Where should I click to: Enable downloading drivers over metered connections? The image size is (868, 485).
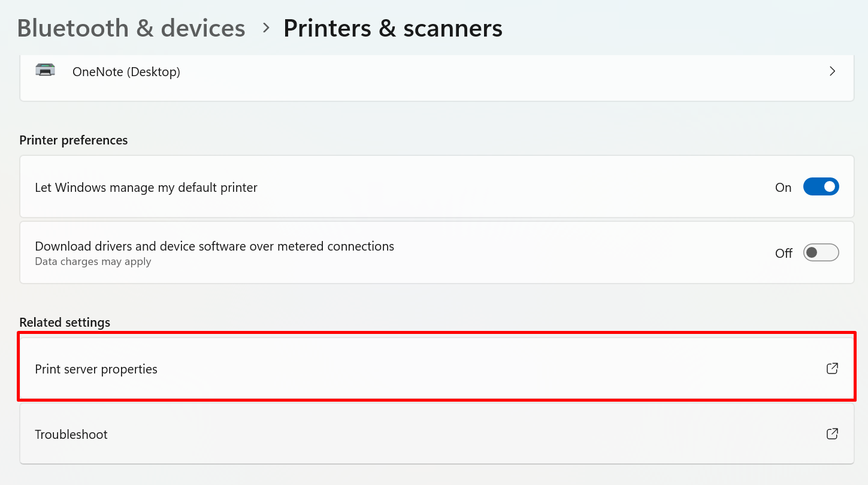point(821,252)
